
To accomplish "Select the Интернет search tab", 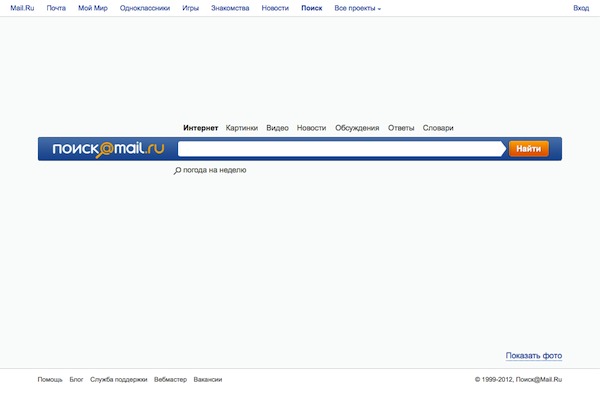I will tap(201, 128).
